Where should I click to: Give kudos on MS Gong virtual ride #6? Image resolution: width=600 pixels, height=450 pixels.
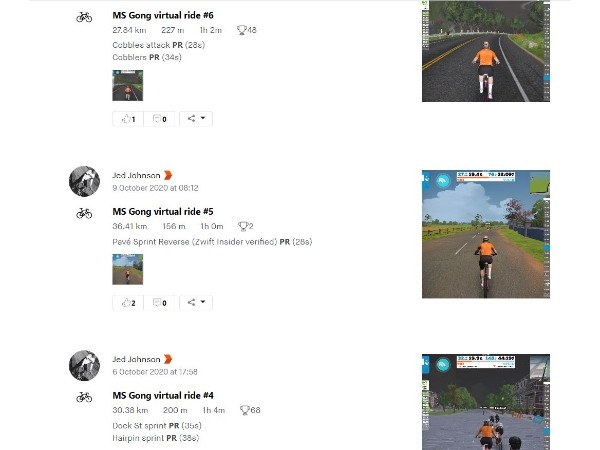(128, 119)
